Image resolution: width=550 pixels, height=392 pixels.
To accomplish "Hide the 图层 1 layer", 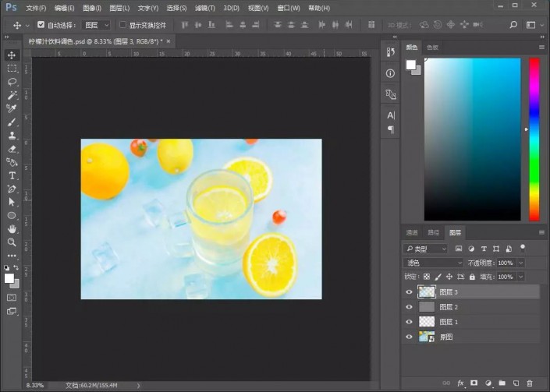I will coord(409,322).
